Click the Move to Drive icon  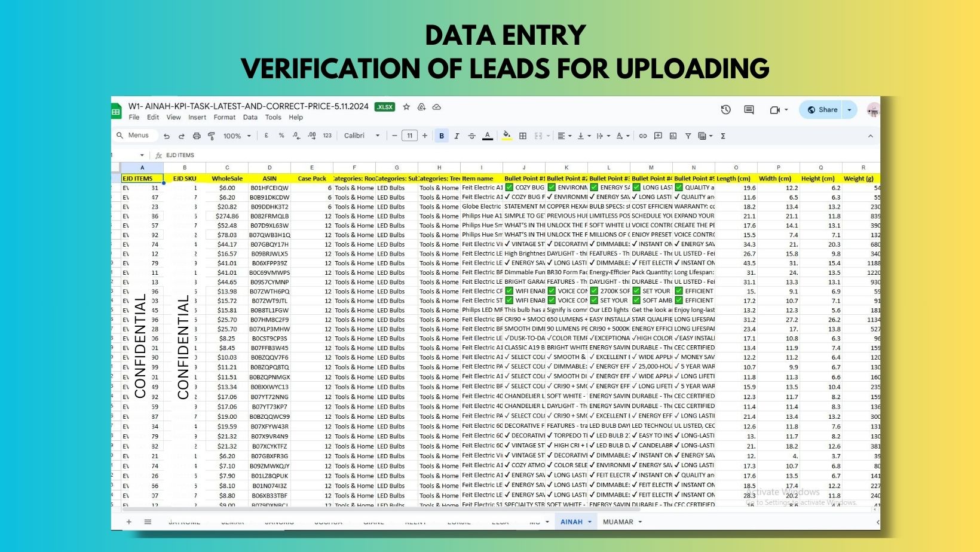click(x=421, y=107)
